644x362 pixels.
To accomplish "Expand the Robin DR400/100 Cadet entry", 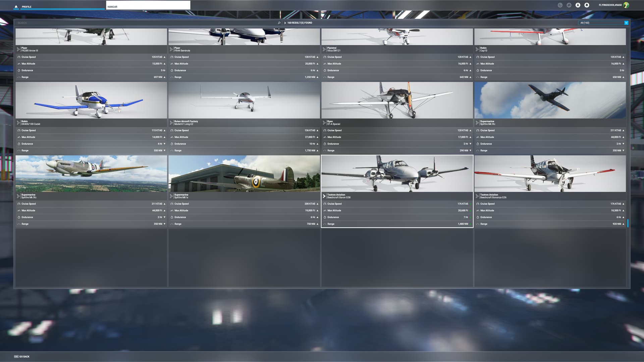I will [x=18, y=123].
